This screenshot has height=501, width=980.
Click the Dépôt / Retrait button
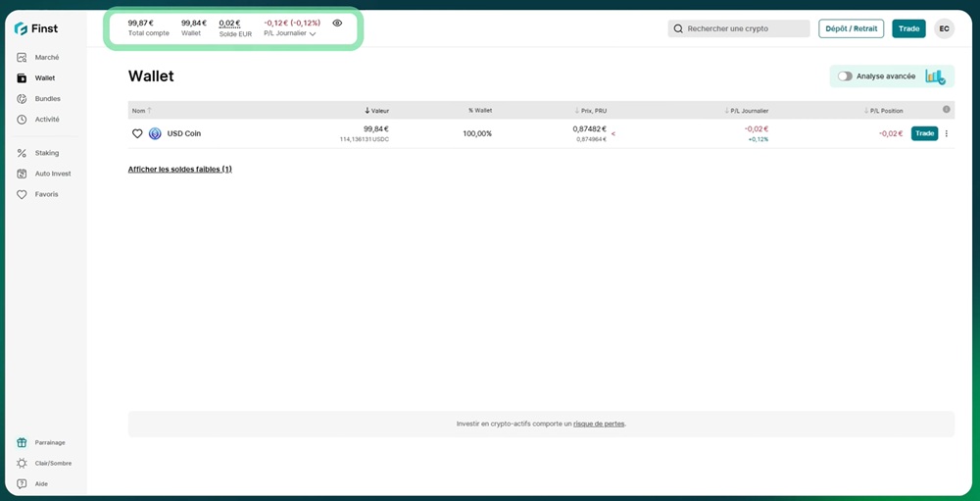[x=852, y=28]
